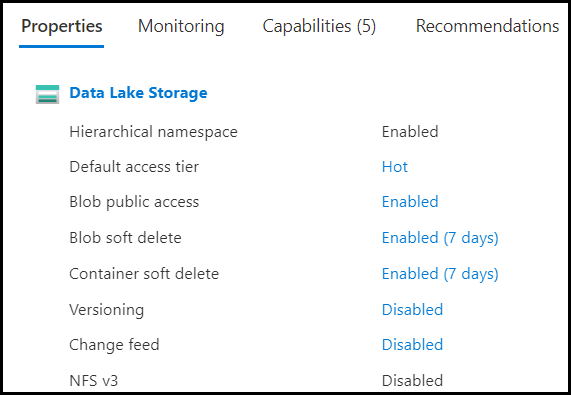This screenshot has width=571, height=395.
Task: Click the Hot default access tier link
Action: coord(395,167)
